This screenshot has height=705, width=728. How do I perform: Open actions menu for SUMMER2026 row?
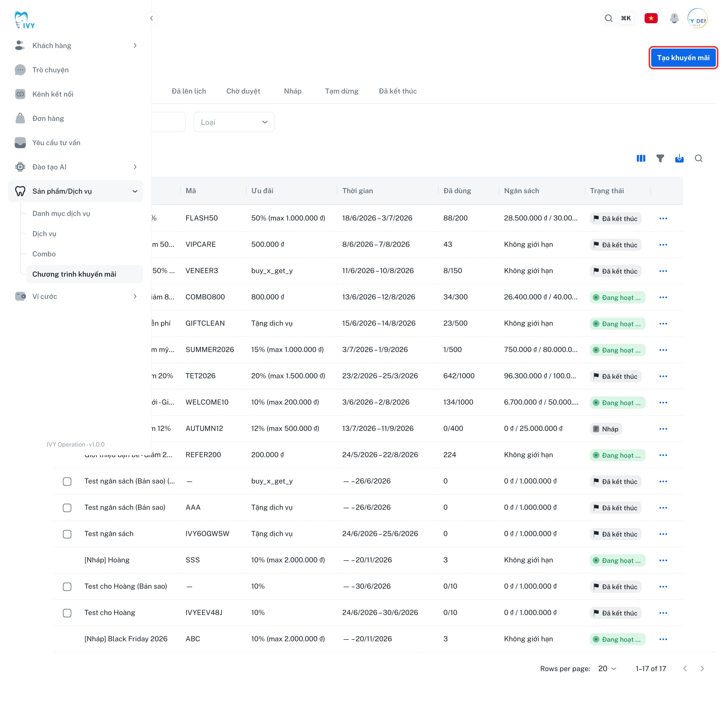pyautogui.click(x=663, y=350)
